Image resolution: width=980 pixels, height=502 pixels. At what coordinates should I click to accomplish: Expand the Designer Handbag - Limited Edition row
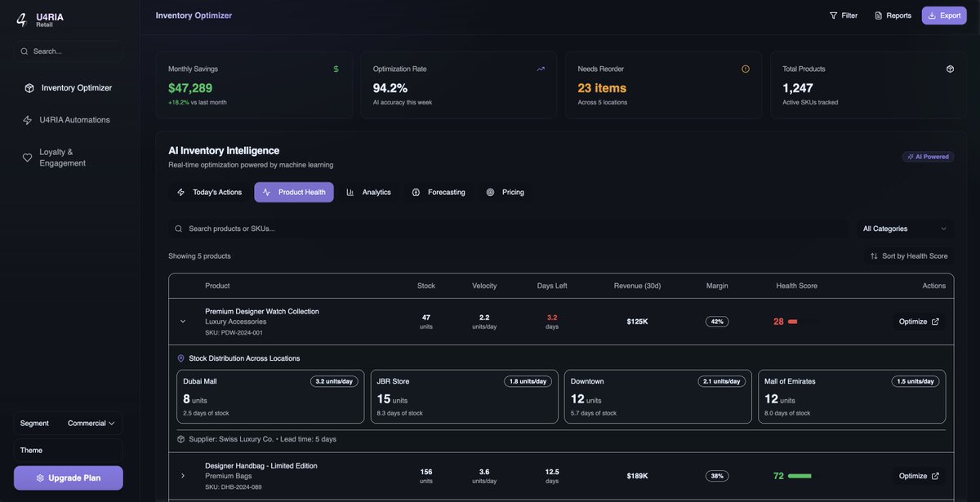(183, 476)
